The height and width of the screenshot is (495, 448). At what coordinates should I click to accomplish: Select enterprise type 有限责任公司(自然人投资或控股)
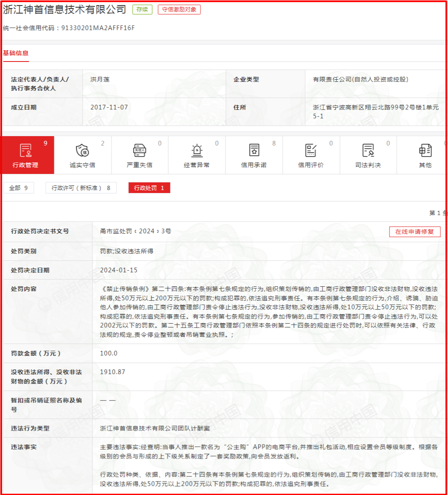[361, 80]
